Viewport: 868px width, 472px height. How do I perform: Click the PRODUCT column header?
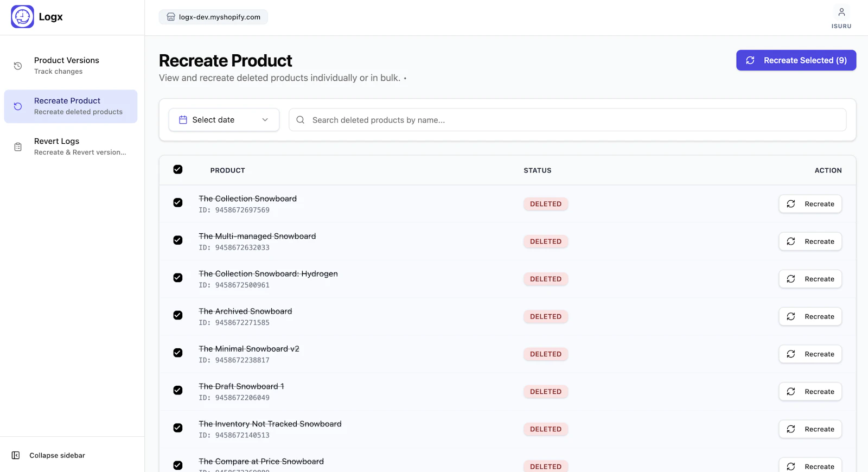(228, 170)
